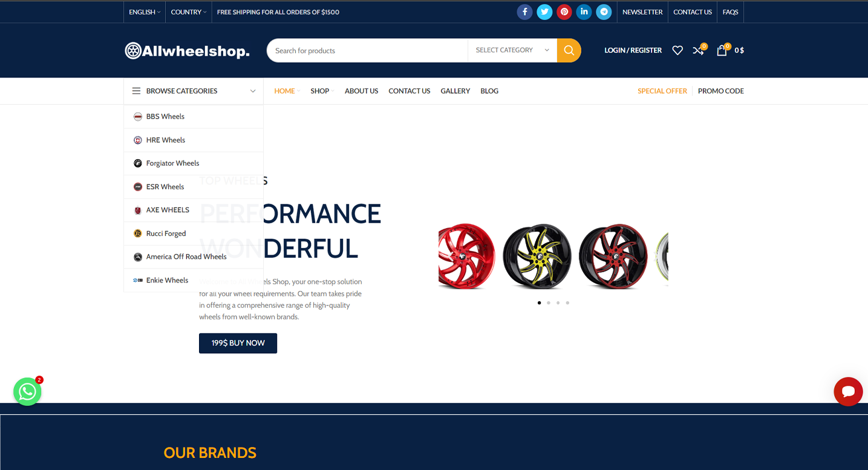Expand the Country selector dropdown

pos(189,12)
